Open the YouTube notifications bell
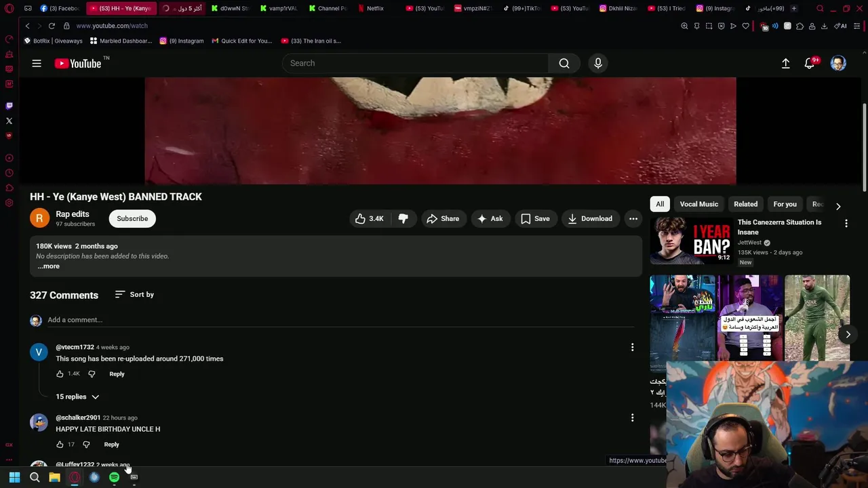868x488 pixels. 809,63
